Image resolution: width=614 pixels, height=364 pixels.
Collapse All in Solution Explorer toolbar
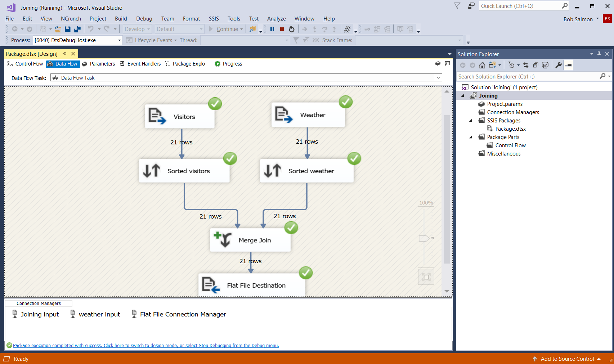click(x=535, y=65)
